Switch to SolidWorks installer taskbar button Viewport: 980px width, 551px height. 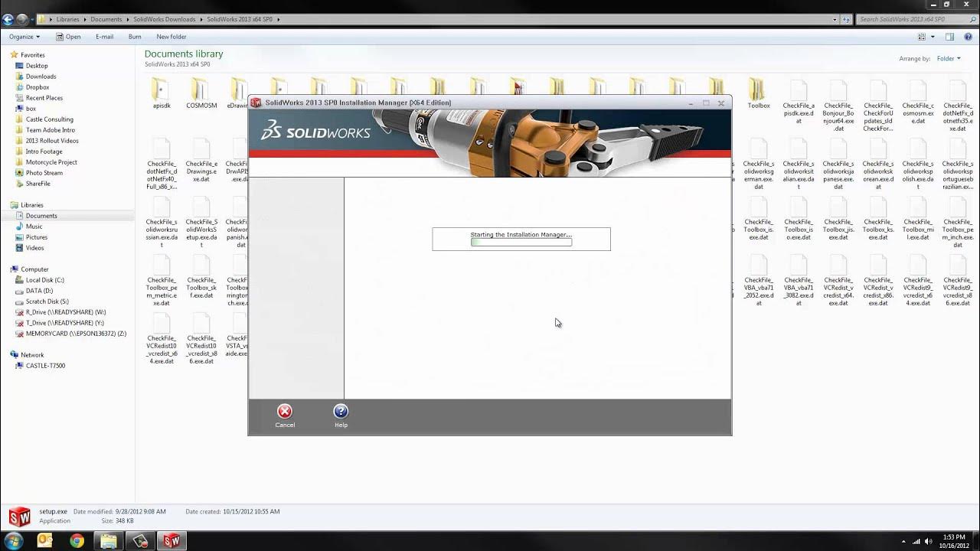(172, 541)
